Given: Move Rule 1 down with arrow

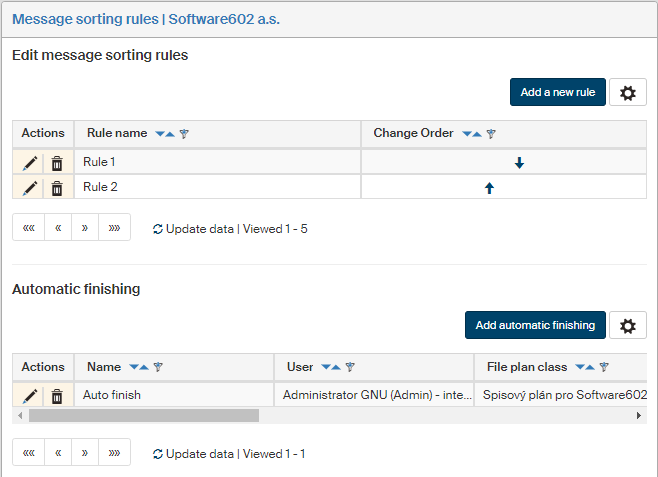Looking at the screenshot, I should point(519,163).
